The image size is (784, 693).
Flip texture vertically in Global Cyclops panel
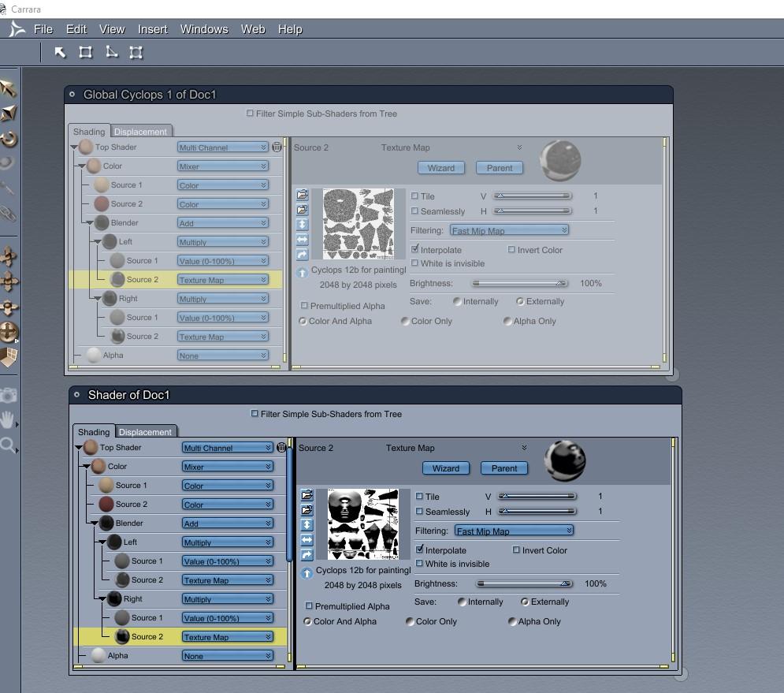pos(302,225)
